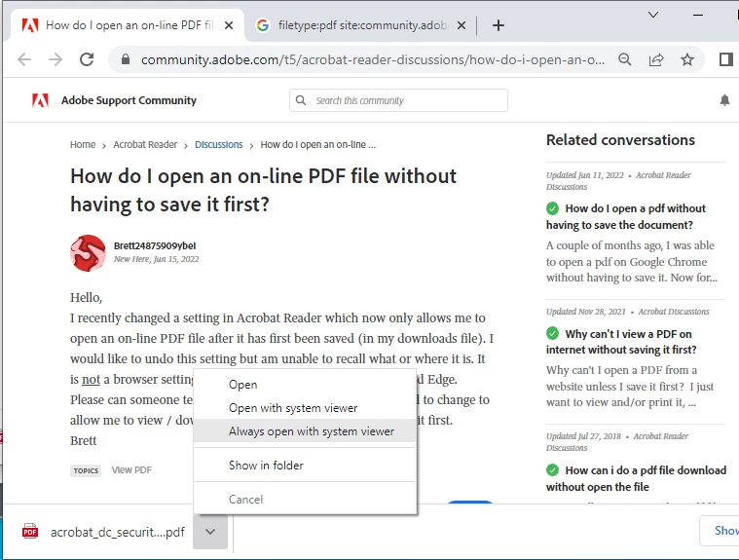739x560 pixels.
Task: Click the 'View PDF' topic tag
Action: [x=131, y=470]
